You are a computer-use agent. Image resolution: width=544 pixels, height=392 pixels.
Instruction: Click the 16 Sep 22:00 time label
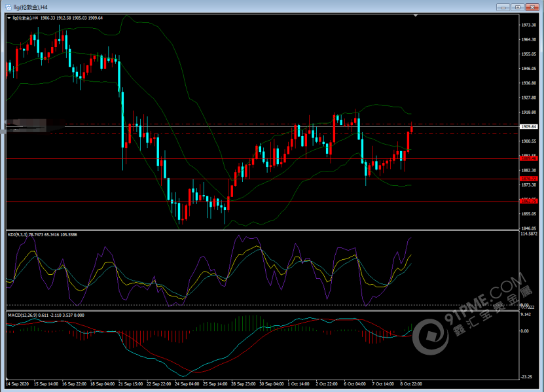pos(74,384)
